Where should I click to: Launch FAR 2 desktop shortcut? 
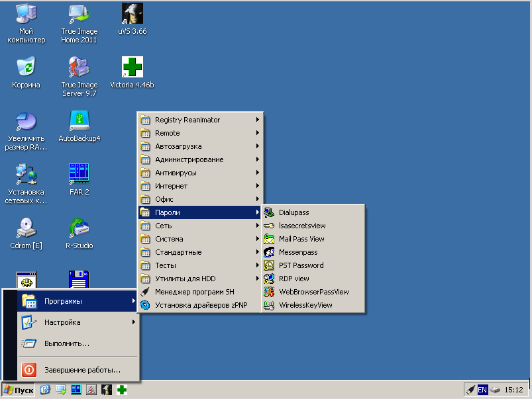pyautogui.click(x=79, y=180)
